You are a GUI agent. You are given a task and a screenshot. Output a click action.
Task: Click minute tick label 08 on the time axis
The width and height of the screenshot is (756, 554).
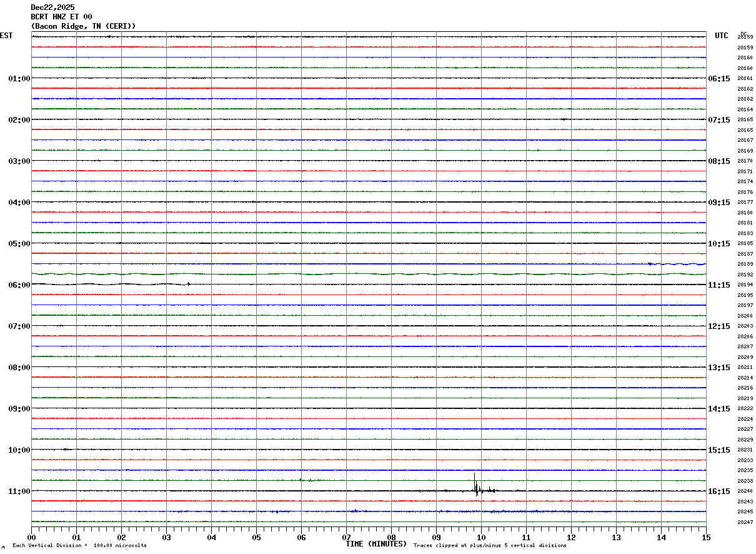click(x=392, y=537)
